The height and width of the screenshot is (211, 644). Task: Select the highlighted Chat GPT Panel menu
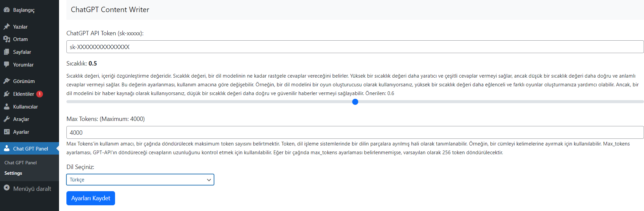(30, 149)
